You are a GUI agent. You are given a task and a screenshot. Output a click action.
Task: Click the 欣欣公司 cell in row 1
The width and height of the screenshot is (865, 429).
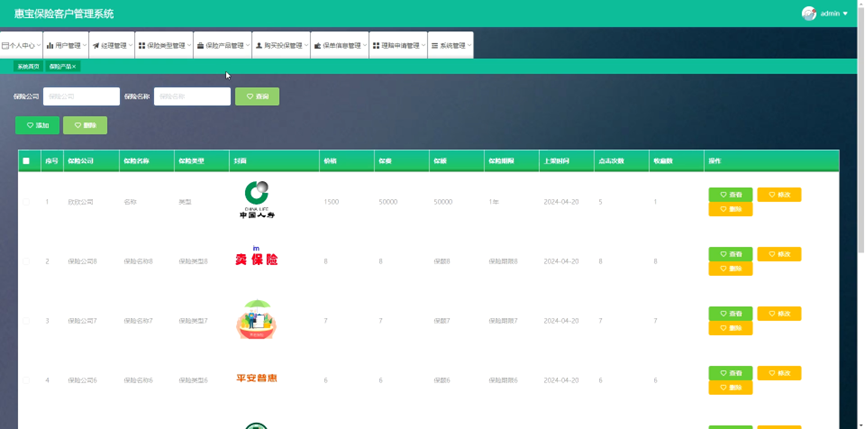[x=81, y=202]
